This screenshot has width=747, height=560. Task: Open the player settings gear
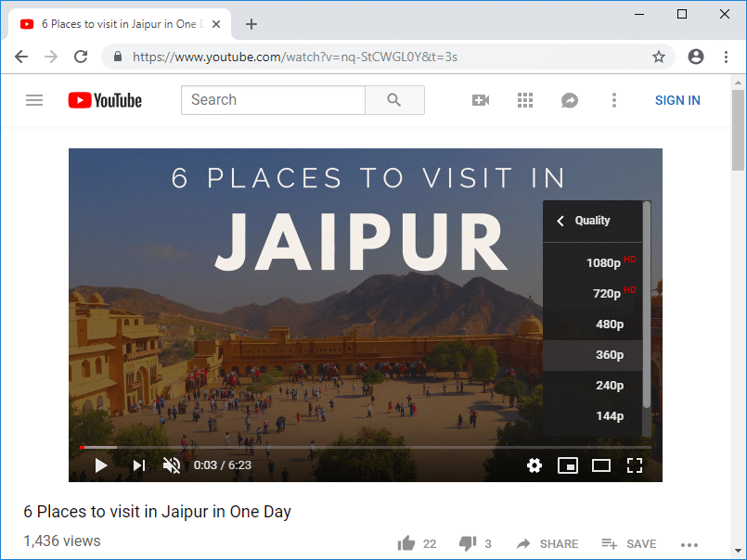pyautogui.click(x=534, y=465)
